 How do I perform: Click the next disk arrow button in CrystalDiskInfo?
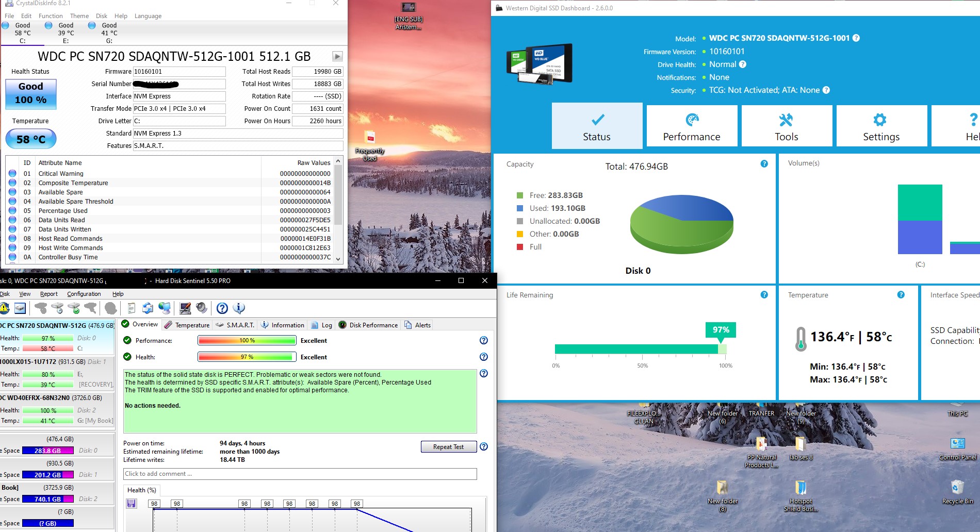(x=337, y=57)
